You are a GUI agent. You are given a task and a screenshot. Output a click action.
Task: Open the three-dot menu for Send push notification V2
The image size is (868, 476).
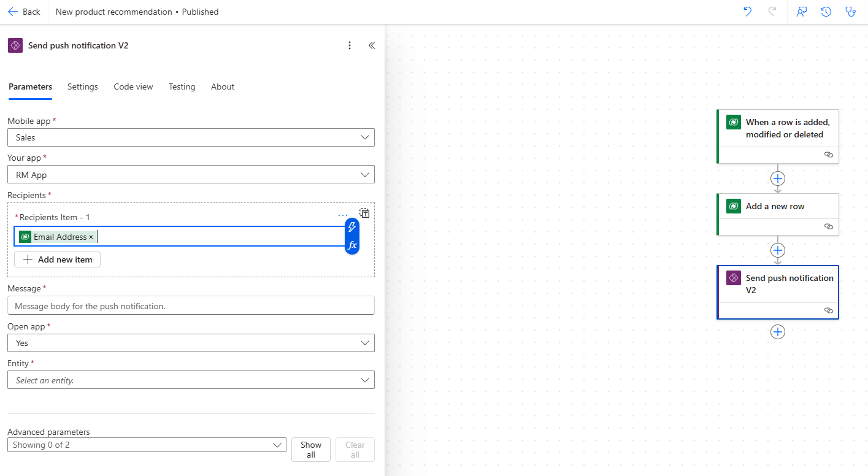pos(350,45)
